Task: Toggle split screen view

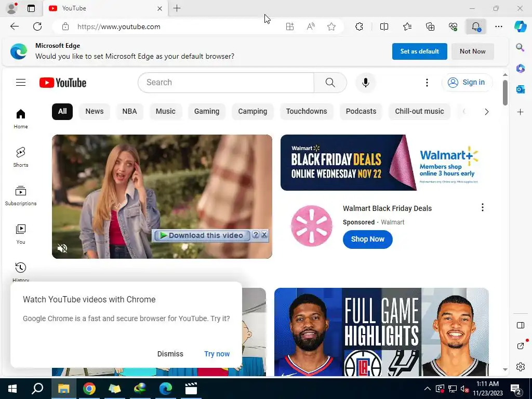Action: pyautogui.click(x=384, y=26)
